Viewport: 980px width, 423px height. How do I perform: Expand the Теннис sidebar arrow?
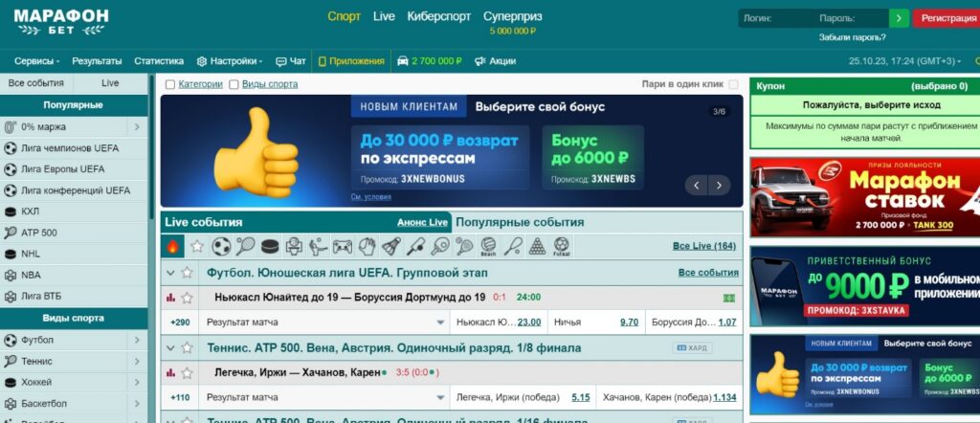click(x=137, y=361)
